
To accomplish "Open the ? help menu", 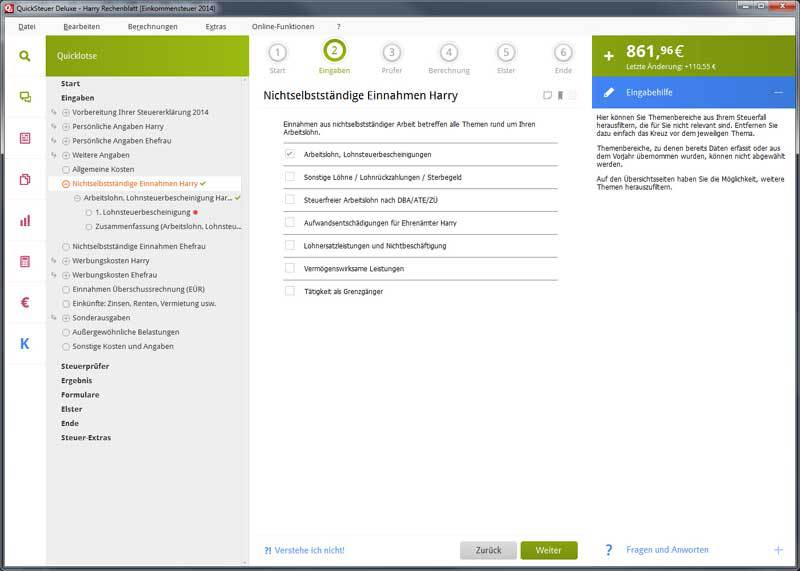I will 338,27.
